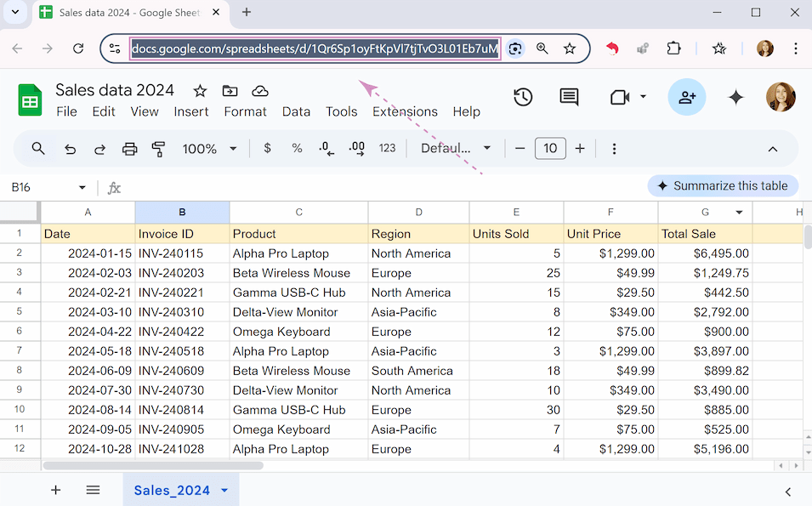This screenshot has width=812, height=506.
Task: Open the Gemini sparkle icon
Action: pos(735,97)
